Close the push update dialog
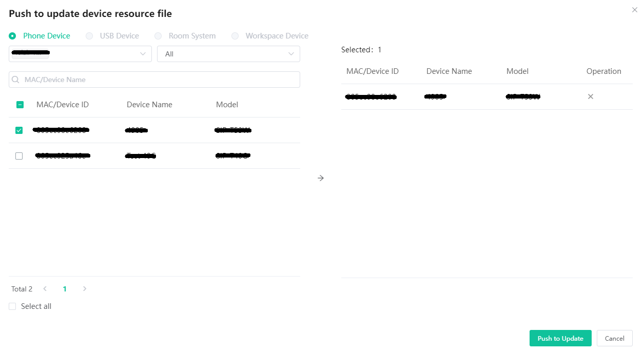This screenshot has height=352, width=644. tap(634, 10)
